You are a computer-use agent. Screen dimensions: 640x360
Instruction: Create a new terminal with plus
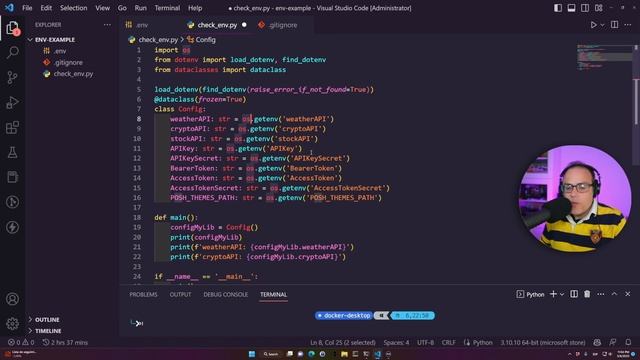tap(553, 294)
